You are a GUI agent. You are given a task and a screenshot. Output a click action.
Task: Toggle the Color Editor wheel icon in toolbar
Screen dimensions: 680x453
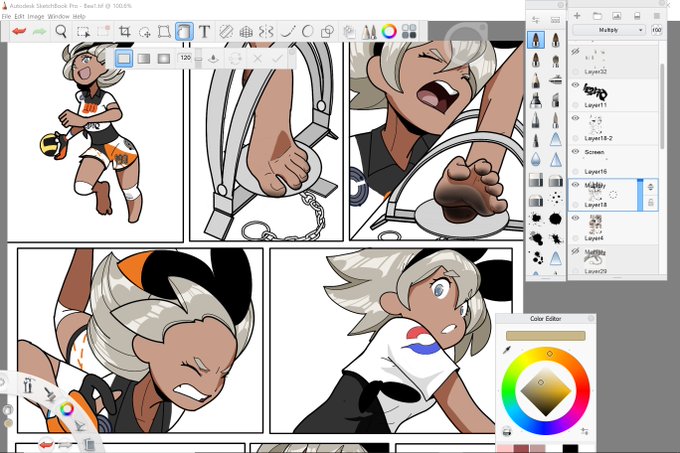[389, 31]
